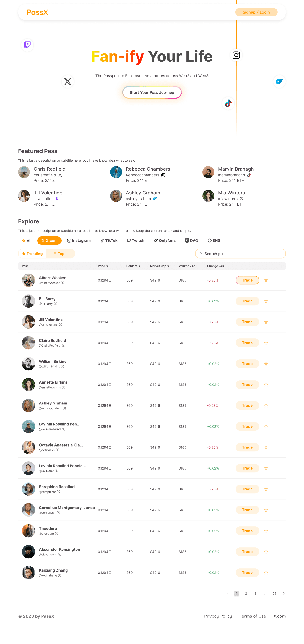
Task: Sort the table by Market Cap column
Action: 160,266
